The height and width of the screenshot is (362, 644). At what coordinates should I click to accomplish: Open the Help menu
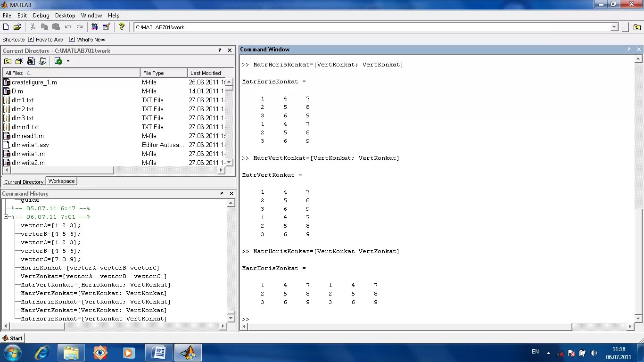pos(114,16)
